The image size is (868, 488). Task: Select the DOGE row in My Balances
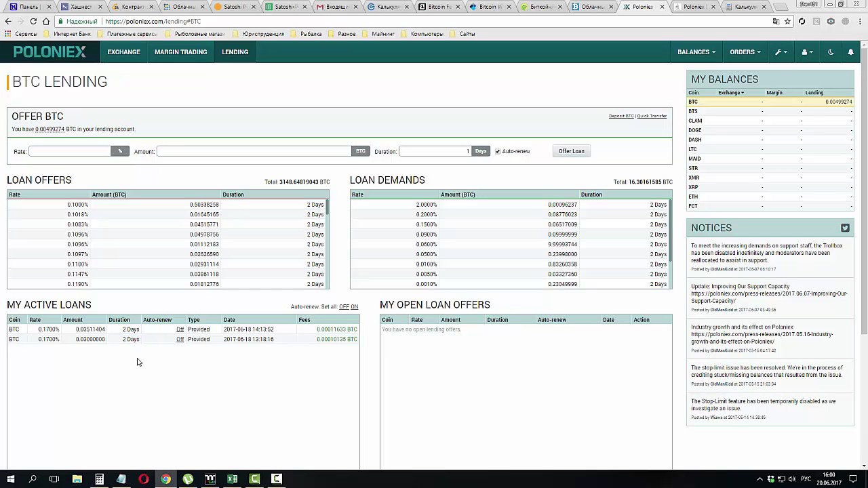pos(770,130)
